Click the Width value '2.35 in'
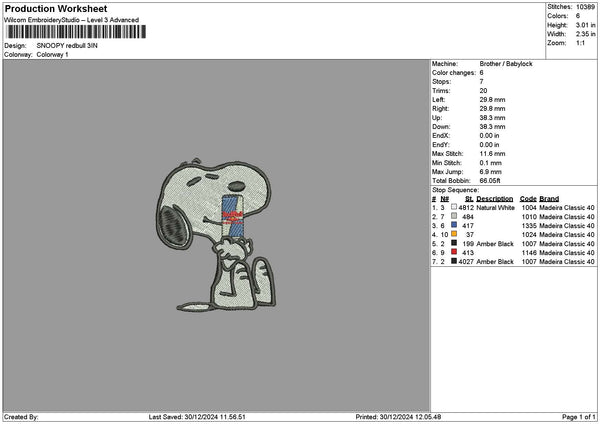This screenshot has height=424, width=600. pyautogui.click(x=585, y=34)
